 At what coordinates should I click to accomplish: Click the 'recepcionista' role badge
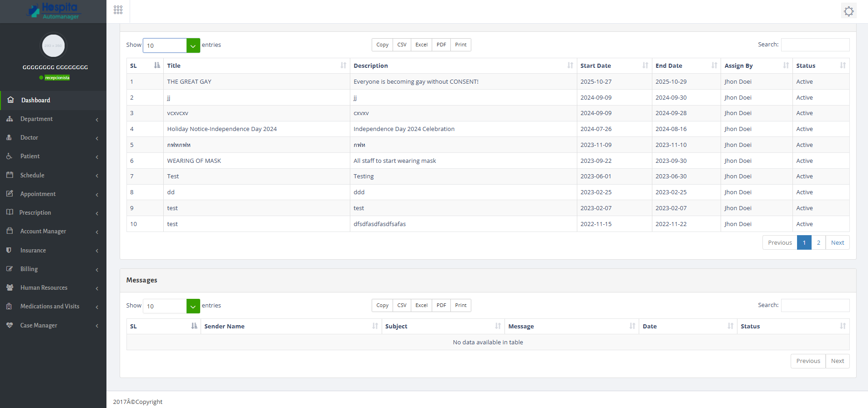click(57, 78)
